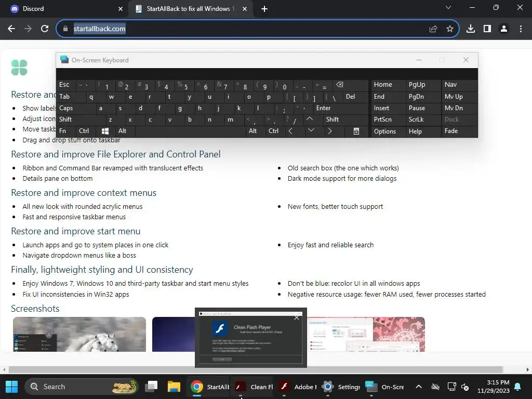
Task: Toggle Chrome side panel icon
Action: 487,29
